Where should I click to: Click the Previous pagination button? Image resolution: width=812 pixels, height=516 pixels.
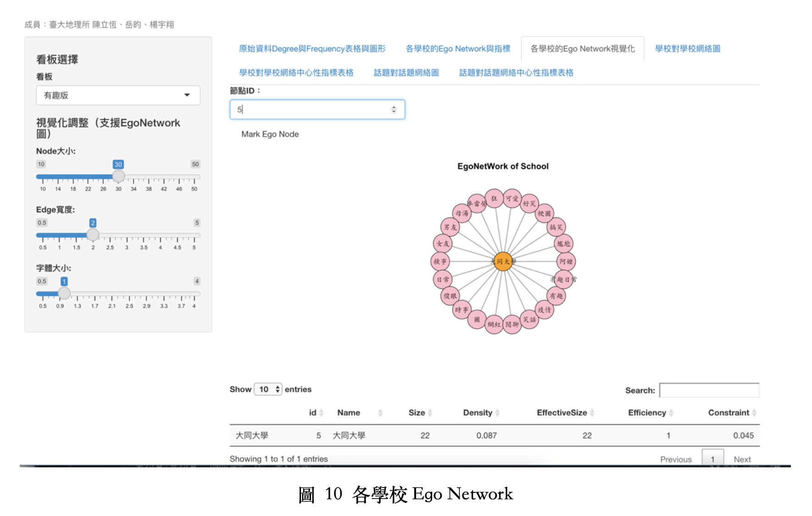tap(675, 459)
